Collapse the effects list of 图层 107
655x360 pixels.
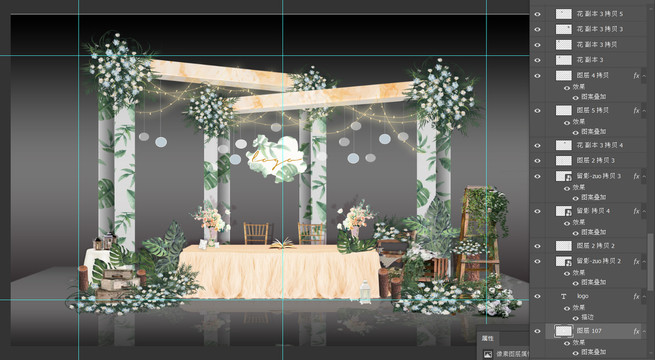click(x=644, y=331)
